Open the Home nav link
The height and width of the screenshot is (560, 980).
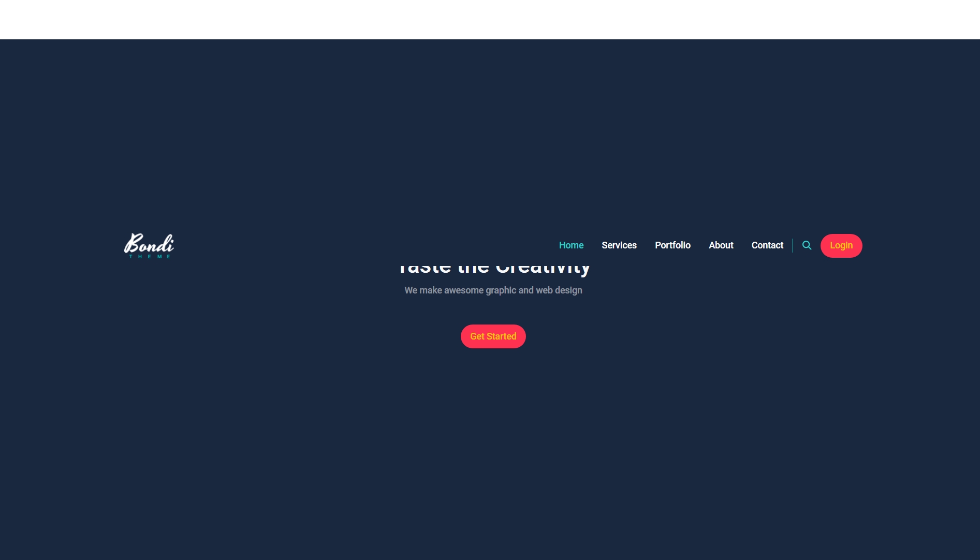pyautogui.click(x=571, y=245)
